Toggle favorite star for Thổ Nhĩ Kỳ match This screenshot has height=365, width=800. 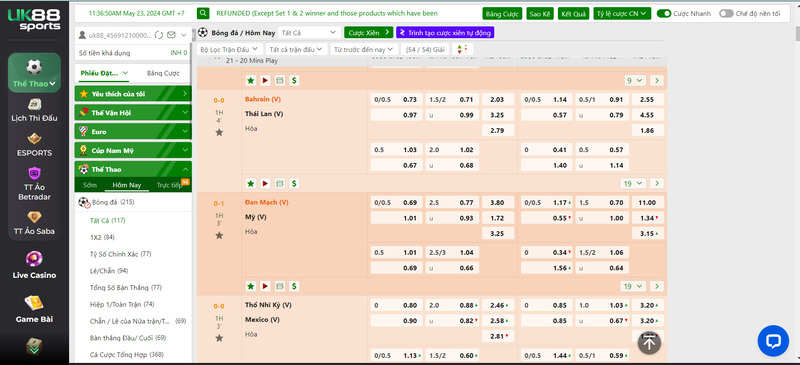click(219, 338)
